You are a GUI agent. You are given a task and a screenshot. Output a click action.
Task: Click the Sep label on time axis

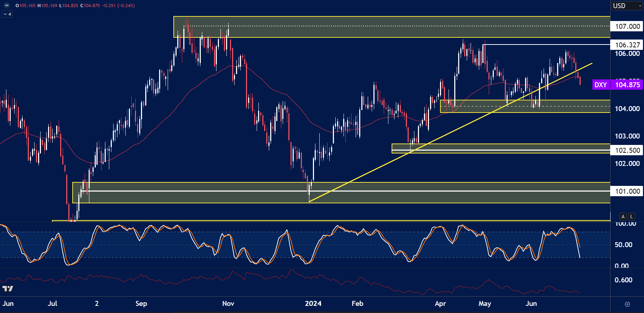(141, 303)
